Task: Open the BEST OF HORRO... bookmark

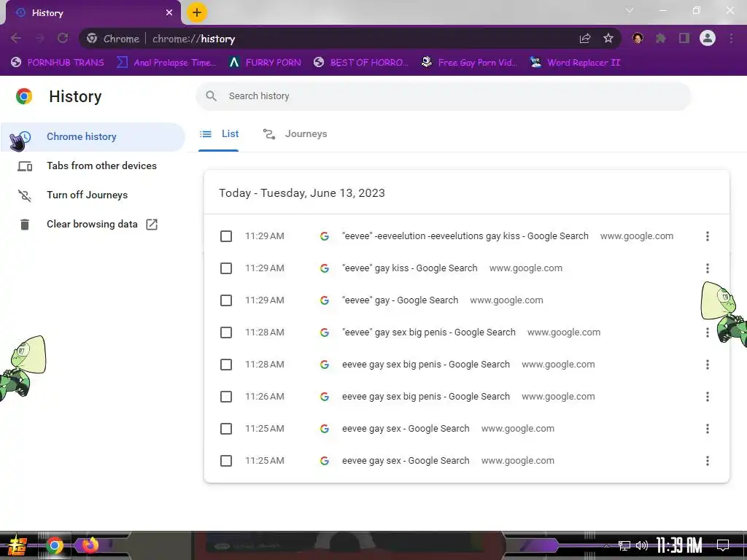Action: [360, 63]
